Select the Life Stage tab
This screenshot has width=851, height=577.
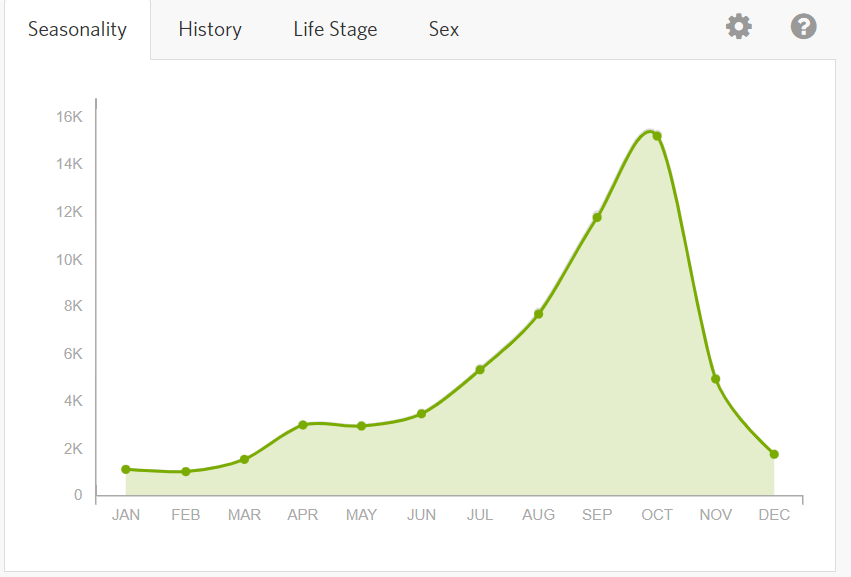(335, 29)
